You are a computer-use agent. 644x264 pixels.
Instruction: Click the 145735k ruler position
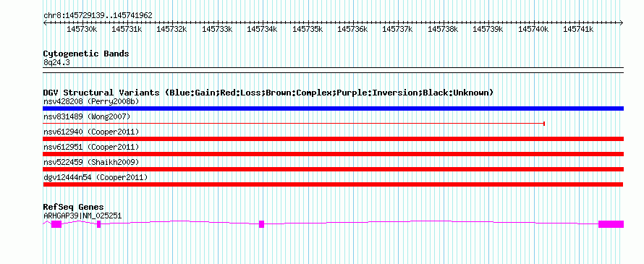coord(308,29)
